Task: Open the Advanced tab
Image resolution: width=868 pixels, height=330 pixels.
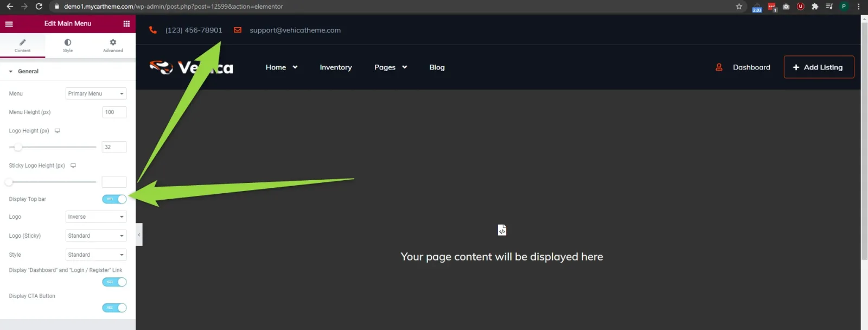Action: pos(113,46)
